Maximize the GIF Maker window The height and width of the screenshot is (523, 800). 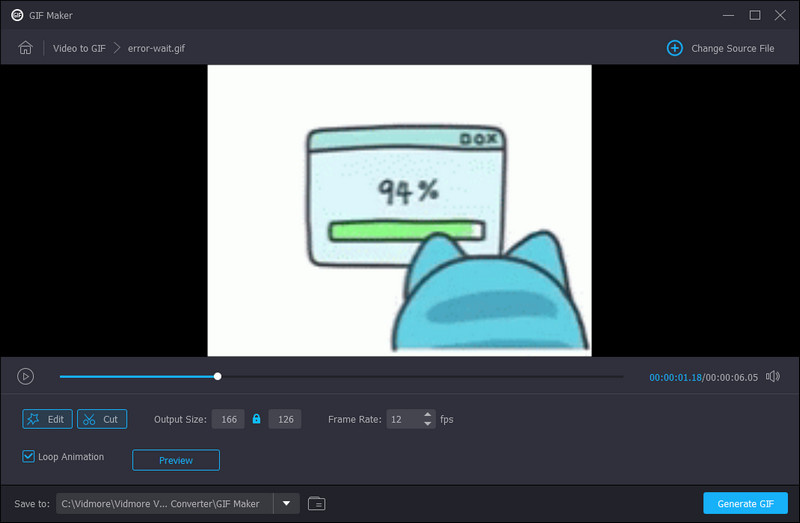(x=755, y=15)
